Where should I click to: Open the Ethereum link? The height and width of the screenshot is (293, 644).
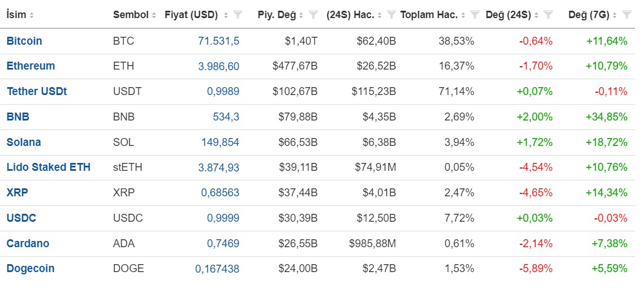click(31, 66)
